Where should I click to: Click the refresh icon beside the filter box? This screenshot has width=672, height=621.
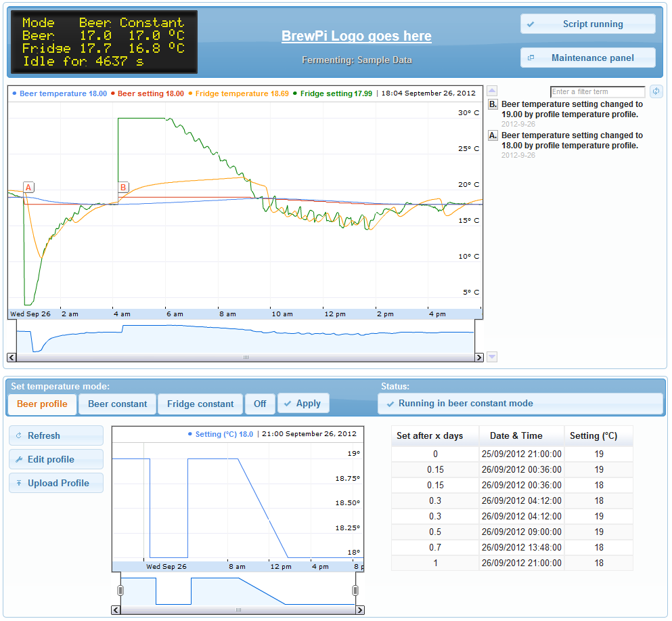[655, 91]
